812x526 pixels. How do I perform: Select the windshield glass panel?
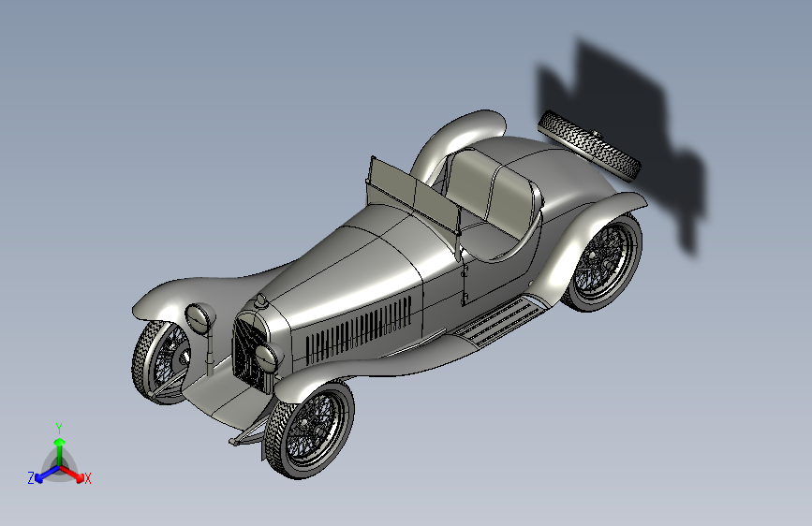point(413,195)
